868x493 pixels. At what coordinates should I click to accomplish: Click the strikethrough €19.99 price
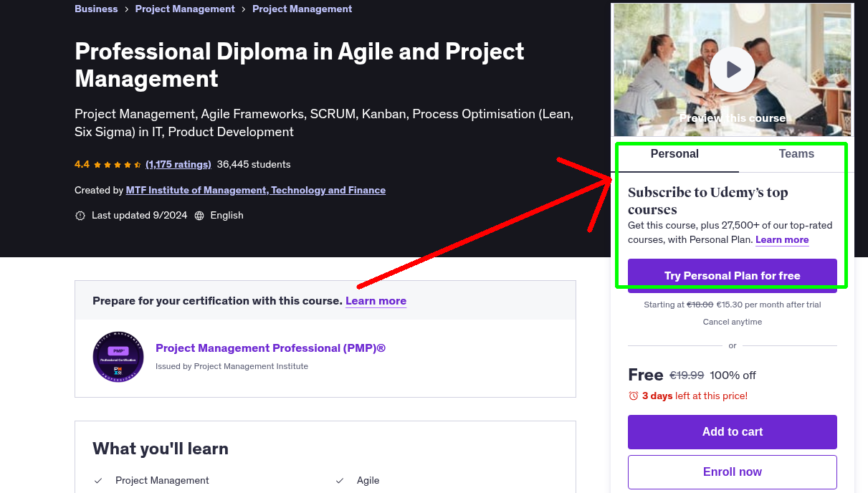(x=687, y=375)
